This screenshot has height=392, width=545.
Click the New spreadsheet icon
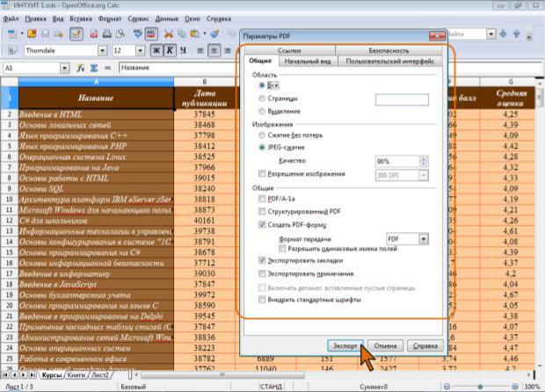pos(11,34)
